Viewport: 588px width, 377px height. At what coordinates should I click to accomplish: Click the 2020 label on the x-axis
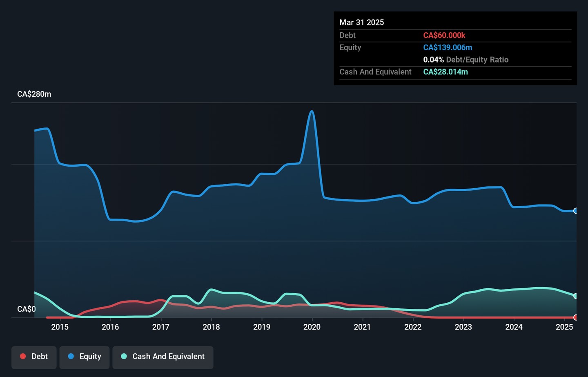312,327
